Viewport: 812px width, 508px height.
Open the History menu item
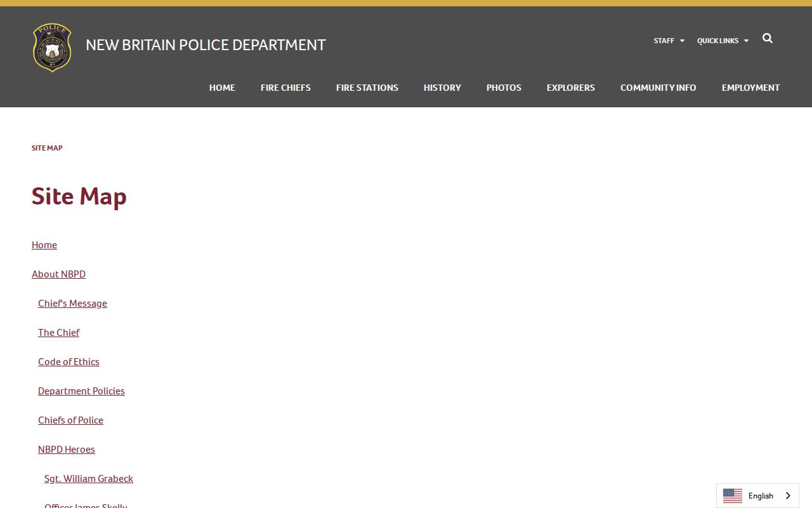click(442, 88)
